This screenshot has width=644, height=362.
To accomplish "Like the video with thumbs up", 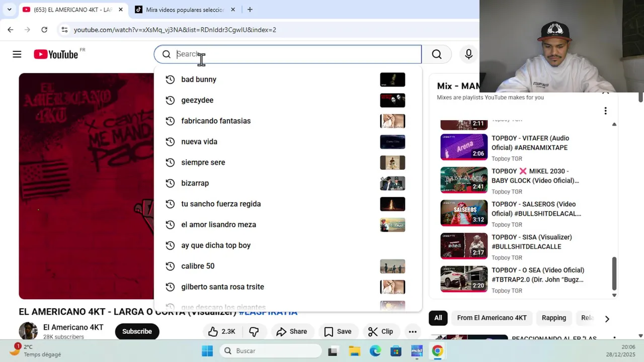I will 222,331.
